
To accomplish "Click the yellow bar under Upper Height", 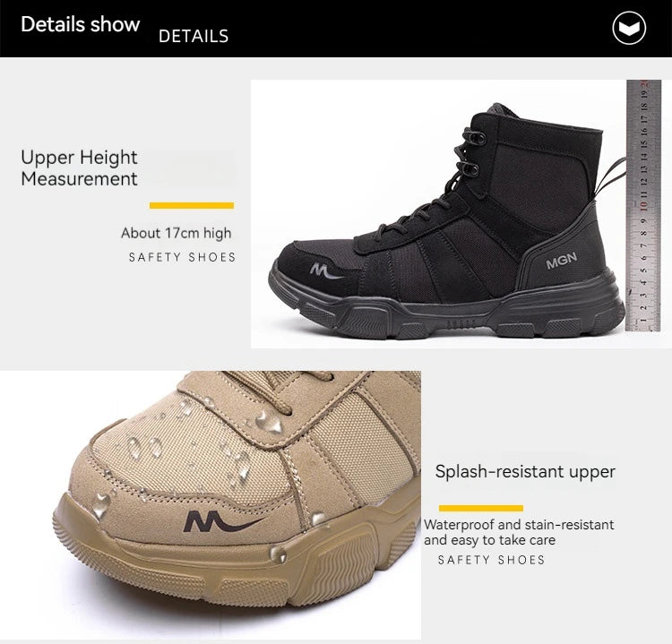I will pos(192,206).
